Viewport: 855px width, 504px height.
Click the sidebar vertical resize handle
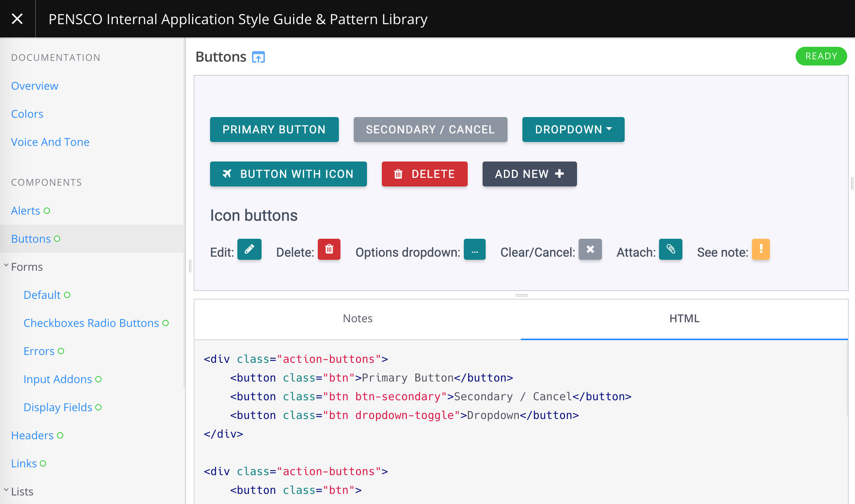click(x=190, y=266)
